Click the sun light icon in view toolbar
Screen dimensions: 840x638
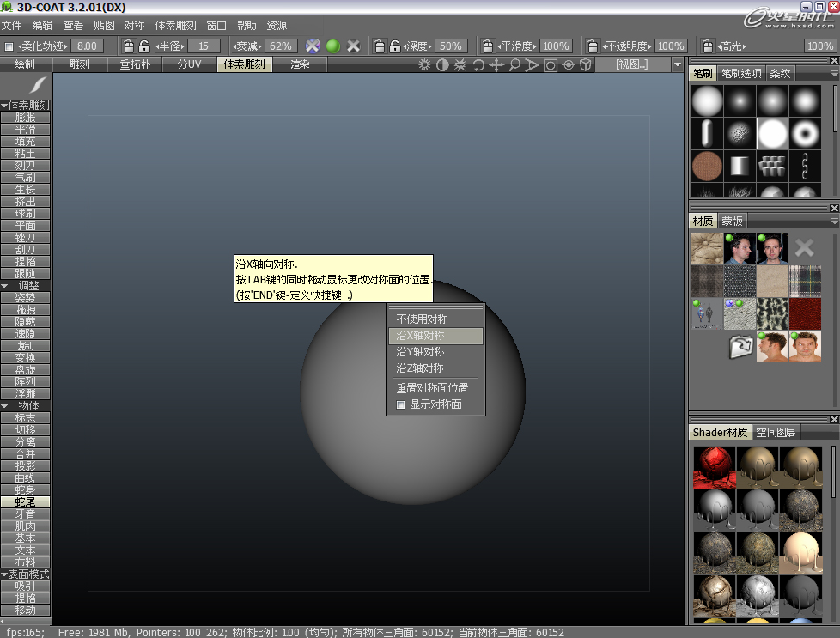coord(424,64)
